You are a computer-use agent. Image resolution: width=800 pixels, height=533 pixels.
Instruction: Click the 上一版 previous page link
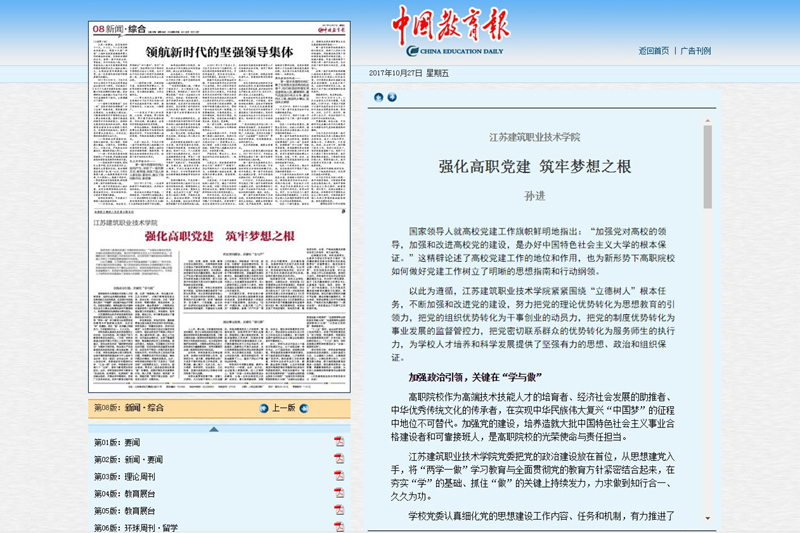285,408
